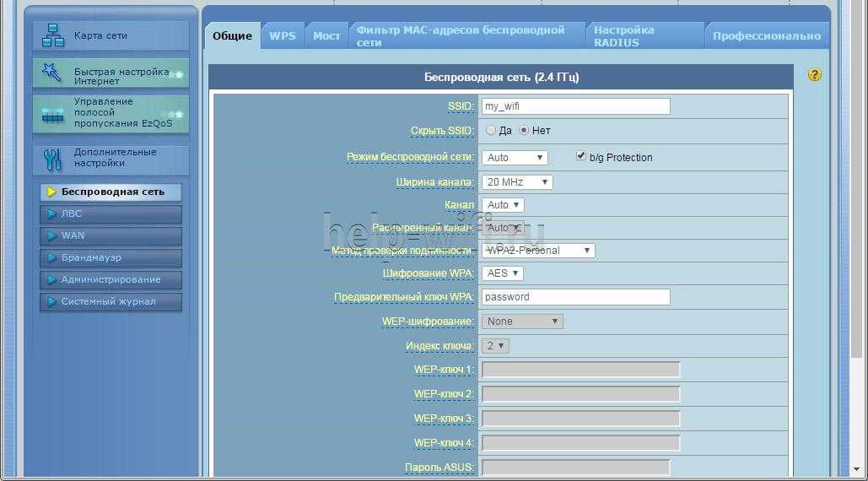Click the quick Internet setup wand icon
Viewport: 868px width, 481px height.
click(x=53, y=74)
